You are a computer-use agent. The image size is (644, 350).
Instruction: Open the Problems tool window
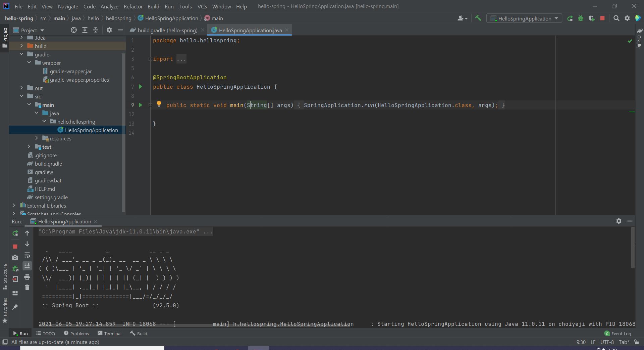point(76,333)
